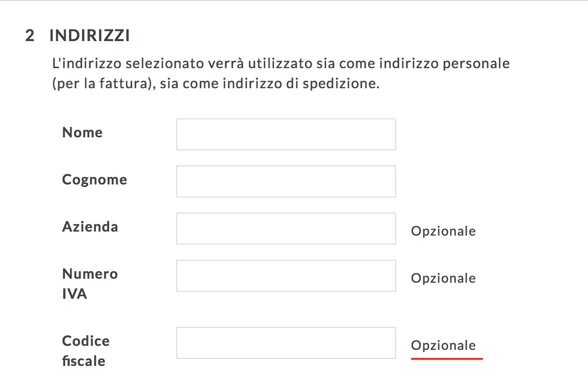Click the red underline beneath Opzionale
Screen dimensions: 588x388
(447, 359)
